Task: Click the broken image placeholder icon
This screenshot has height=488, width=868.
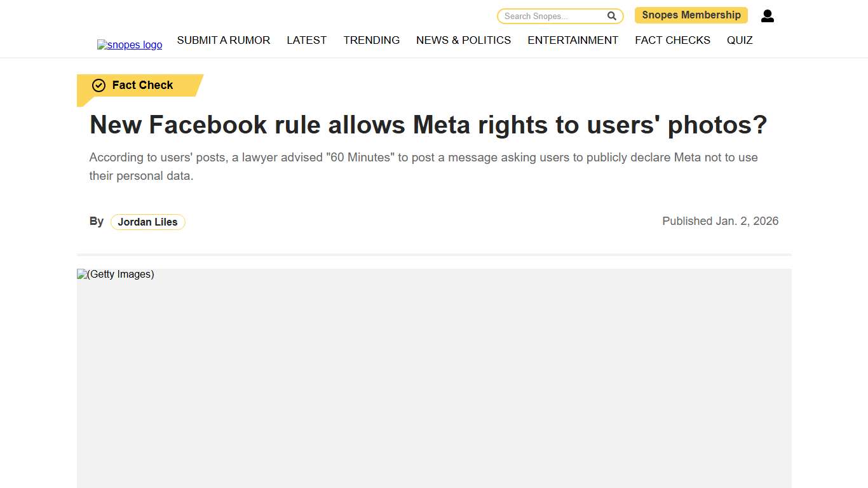Action: pos(81,274)
